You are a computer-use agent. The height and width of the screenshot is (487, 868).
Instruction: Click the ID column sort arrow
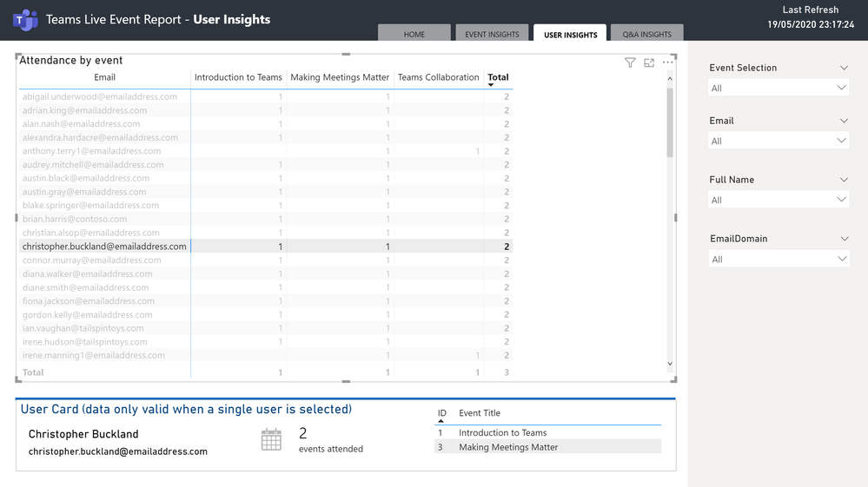(x=441, y=420)
